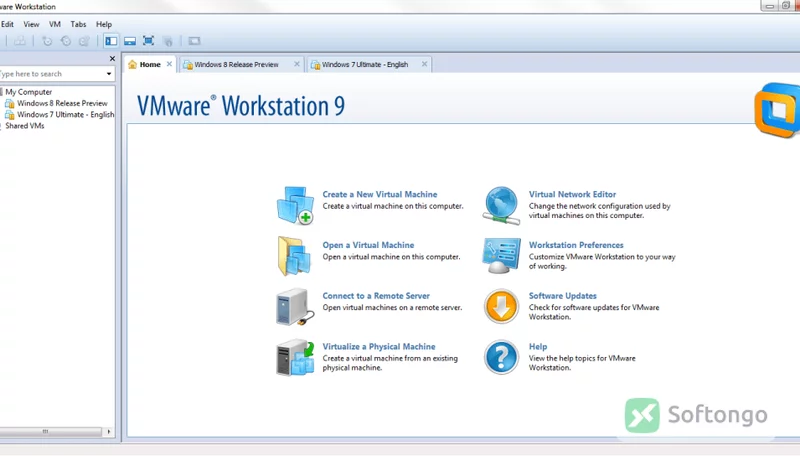
Task: Click the console view icon at toolbar end
Action: [194, 41]
